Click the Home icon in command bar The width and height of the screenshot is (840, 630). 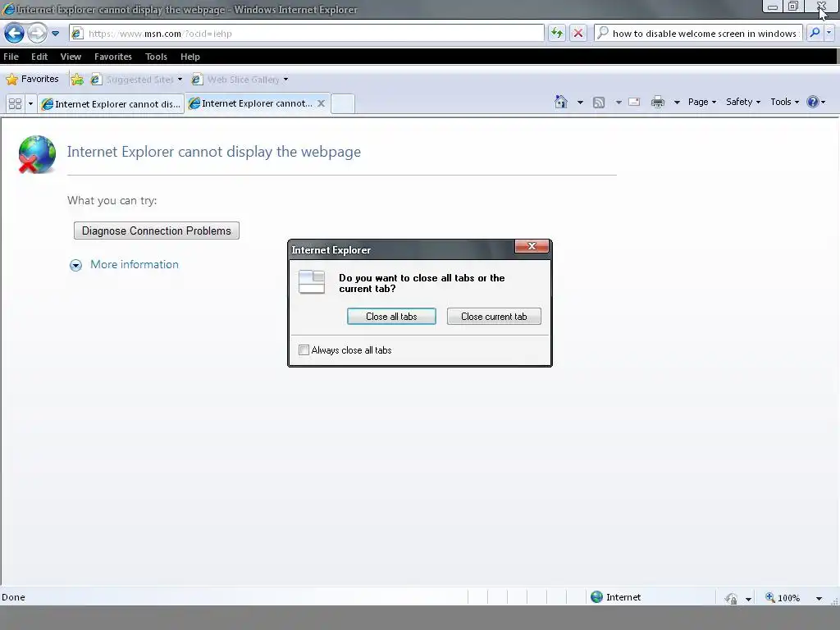561,102
